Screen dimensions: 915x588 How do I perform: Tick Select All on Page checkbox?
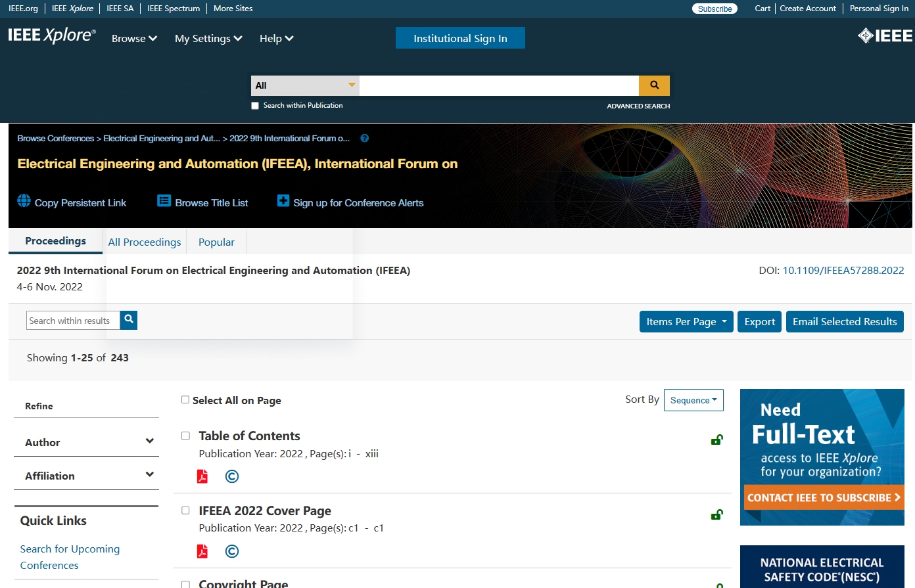tap(185, 399)
